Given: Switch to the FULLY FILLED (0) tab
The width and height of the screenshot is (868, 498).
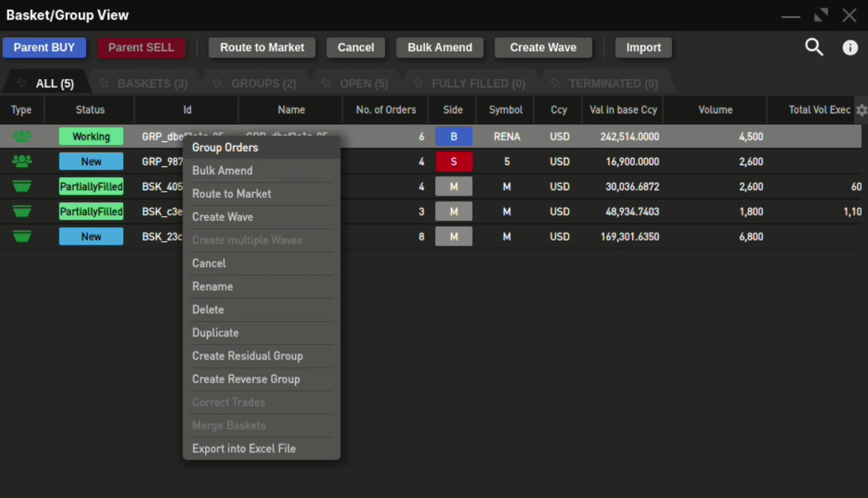Looking at the screenshot, I should (478, 83).
